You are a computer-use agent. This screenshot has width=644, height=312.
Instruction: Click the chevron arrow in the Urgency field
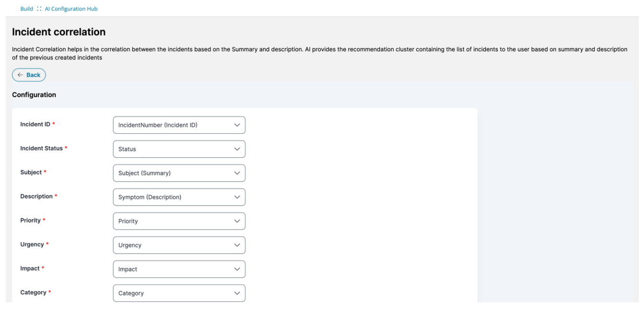point(237,245)
